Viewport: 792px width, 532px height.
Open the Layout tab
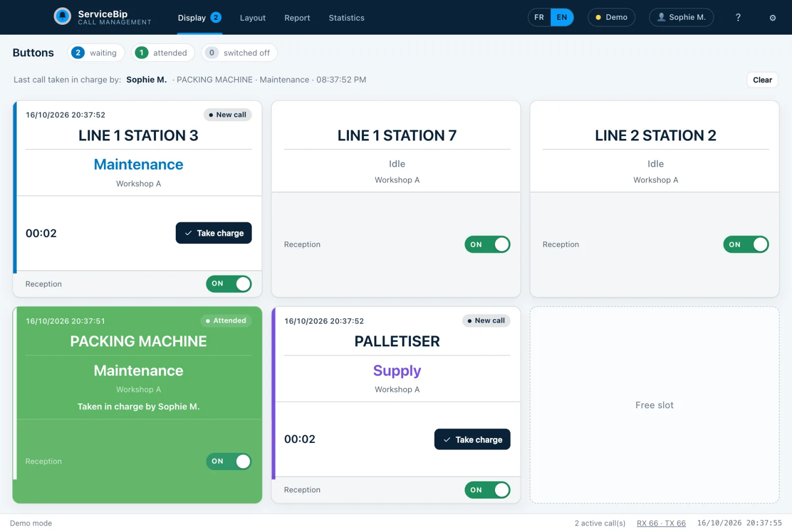[x=252, y=18]
